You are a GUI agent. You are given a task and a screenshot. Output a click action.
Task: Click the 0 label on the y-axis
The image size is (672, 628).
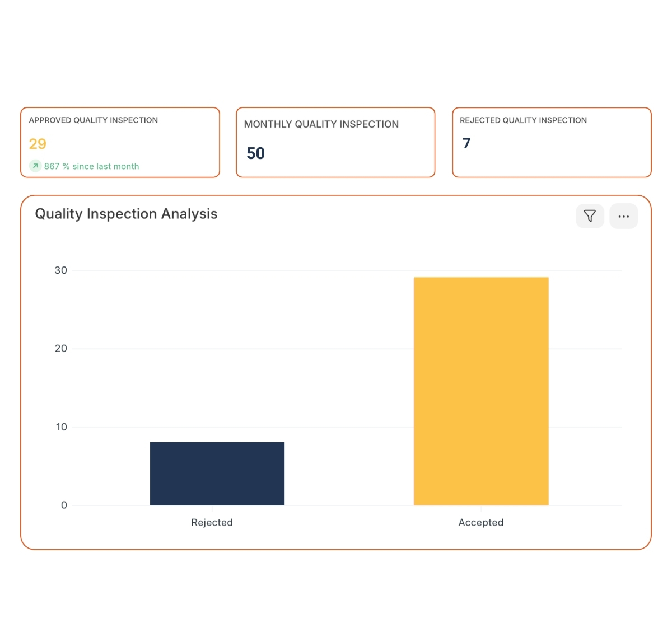point(64,505)
